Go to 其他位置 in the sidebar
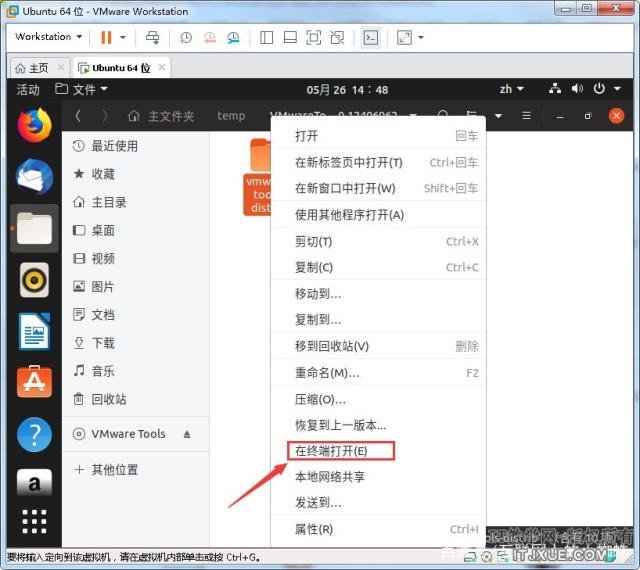 pos(114,470)
